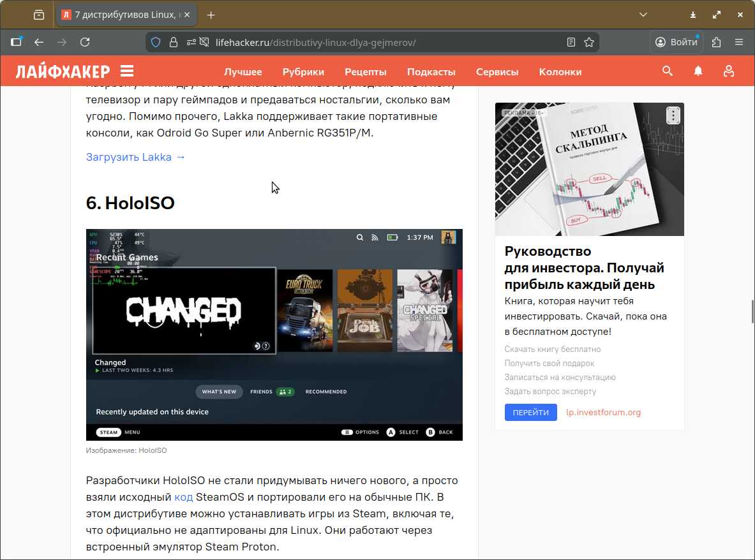Open a new browser tab
Viewport: 755px width, 560px height.
pos(211,15)
